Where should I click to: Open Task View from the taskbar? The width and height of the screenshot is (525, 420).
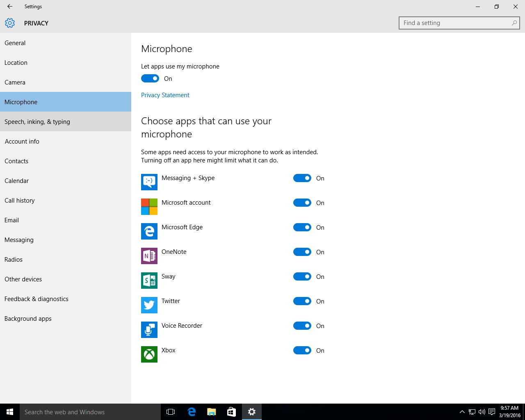pyautogui.click(x=171, y=412)
